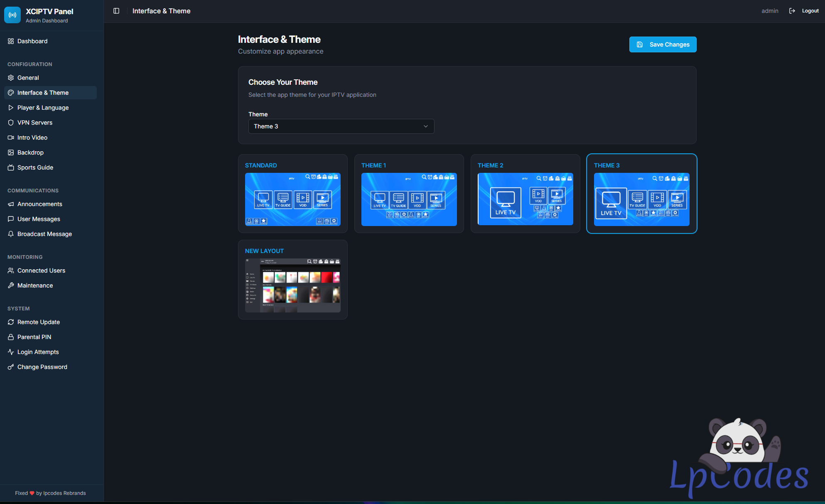825x504 pixels.
Task: Click the Theme dropdown chevron arrow
Action: pos(425,126)
